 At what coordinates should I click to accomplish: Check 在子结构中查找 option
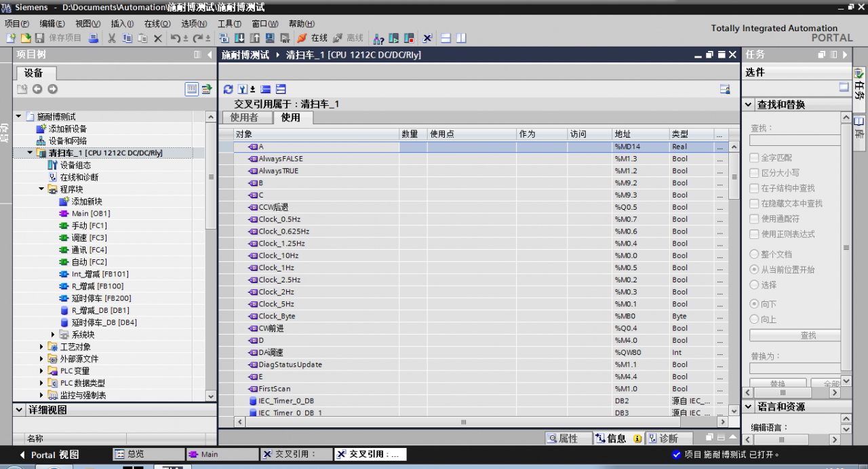tap(754, 188)
